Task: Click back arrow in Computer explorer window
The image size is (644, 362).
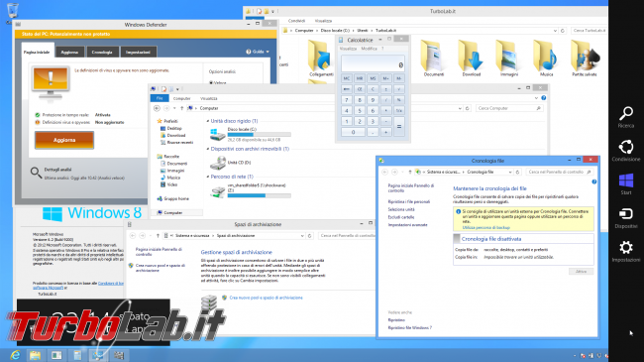Action: click(x=157, y=108)
